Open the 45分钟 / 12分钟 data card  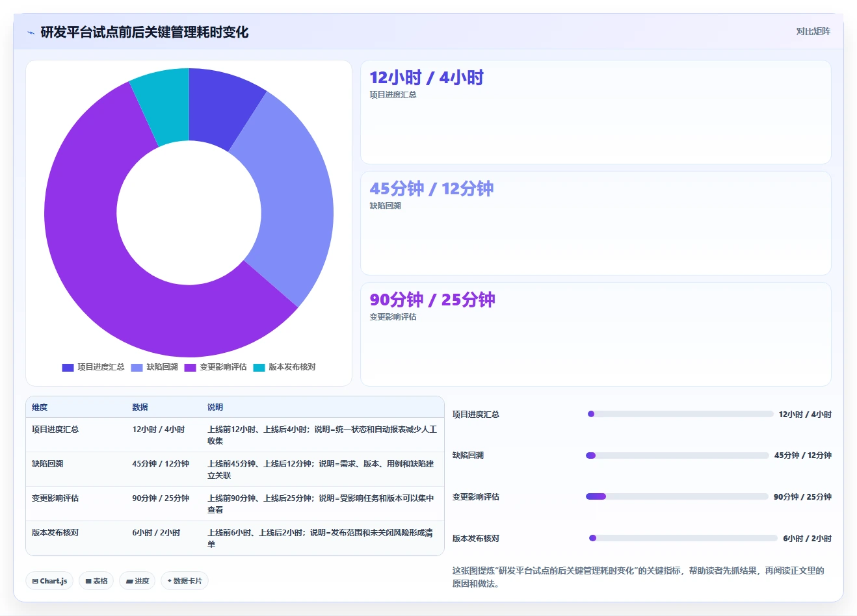tap(596, 223)
